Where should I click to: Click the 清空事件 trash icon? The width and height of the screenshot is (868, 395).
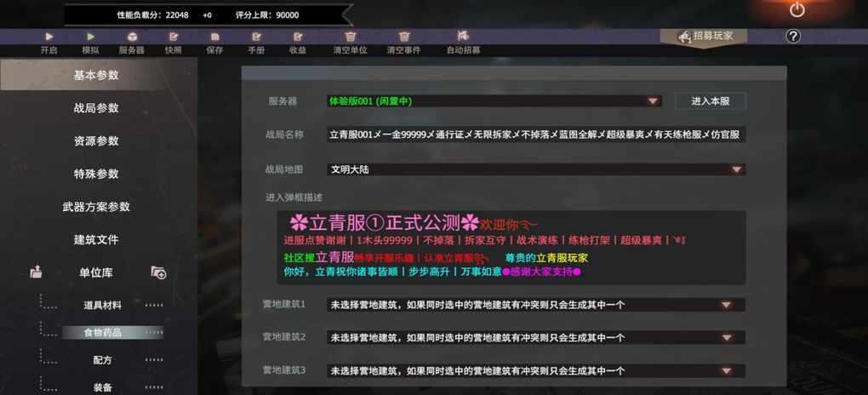coord(403,37)
